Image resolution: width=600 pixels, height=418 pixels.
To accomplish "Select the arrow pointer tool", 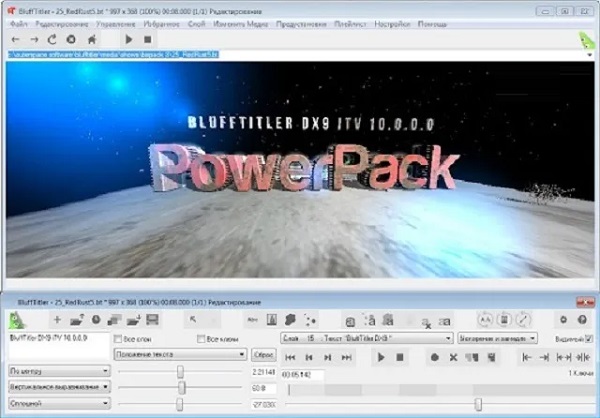I will (193, 320).
